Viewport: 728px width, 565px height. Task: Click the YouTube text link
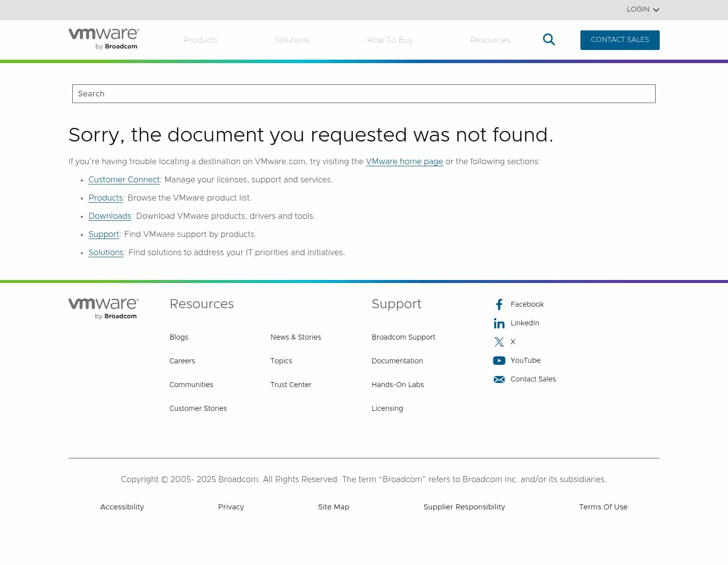526,360
